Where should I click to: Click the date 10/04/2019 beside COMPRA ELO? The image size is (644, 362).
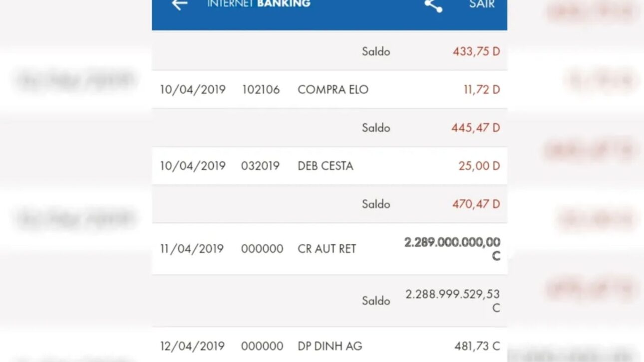point(193,89)
